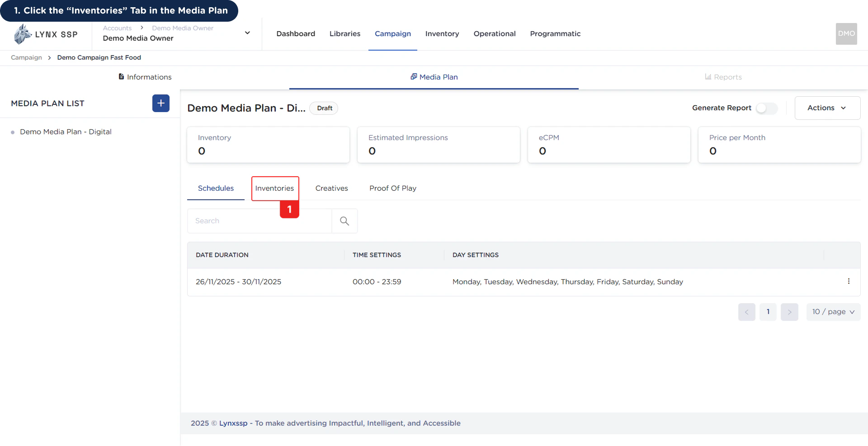The width and height of the screenshot is (868, 446).
Task: Open the kebab menu on the schedule row
Action: pyautogui.click(x=849, y=282)
